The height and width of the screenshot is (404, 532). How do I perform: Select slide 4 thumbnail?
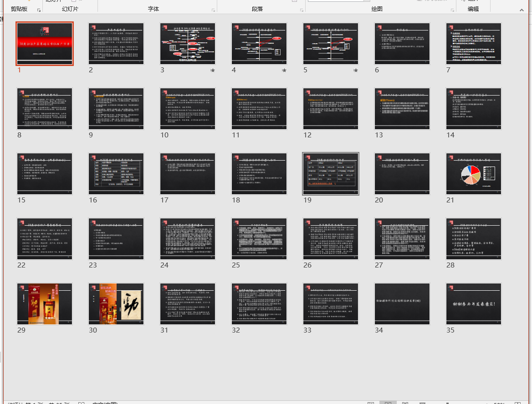[259, 44]
